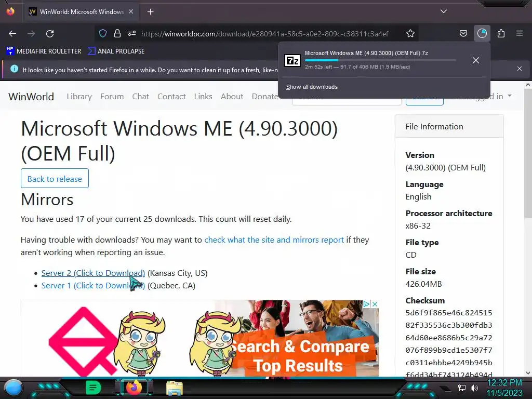
Task: Open the Save to Pocket icon
Action: click(x=463, y=33)
